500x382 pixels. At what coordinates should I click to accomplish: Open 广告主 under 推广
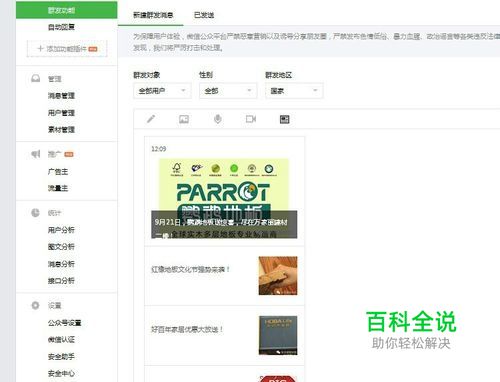coord(58,172)
